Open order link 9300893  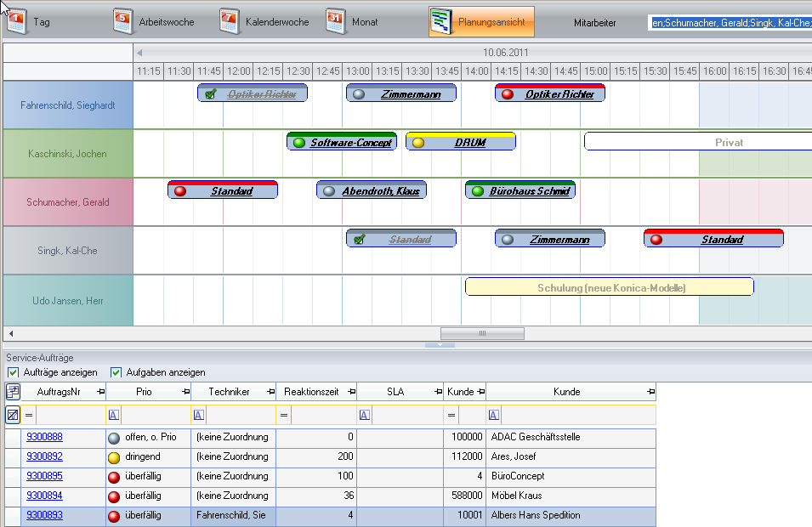click(44, 515)
